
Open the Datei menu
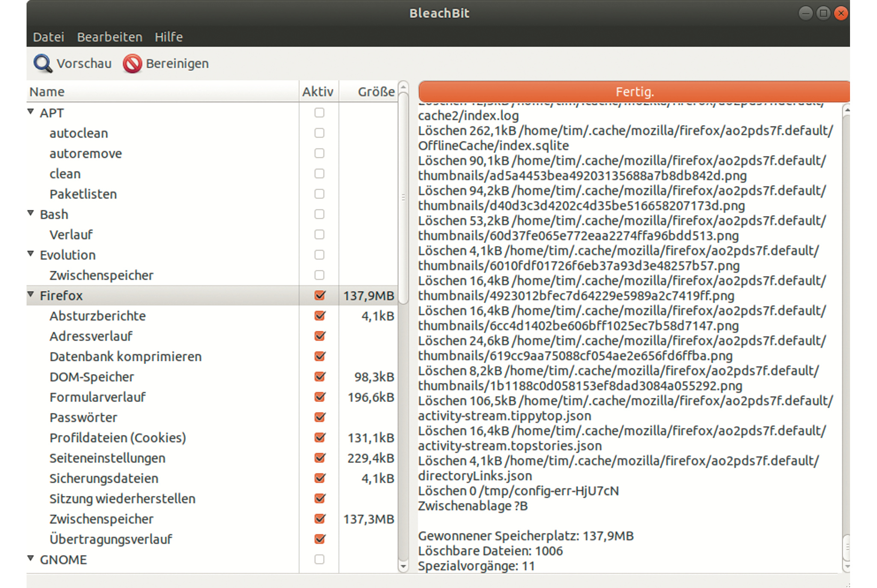tap(48, 37)
